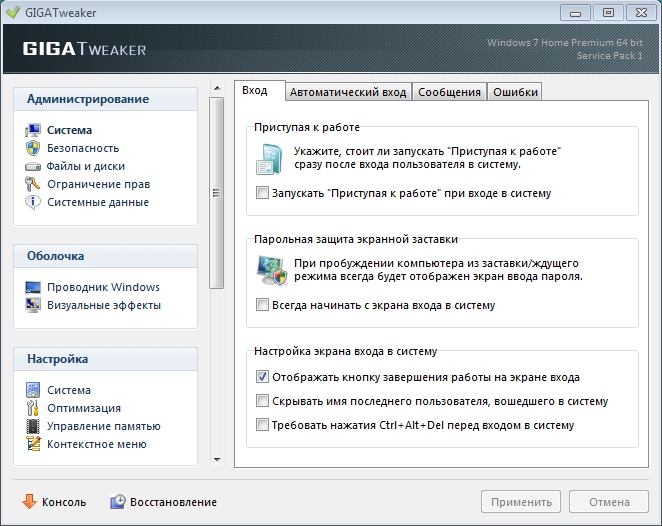Click the Безопасность shield icon
Viewport: 662px width, 526px height.
[x=32, y=148]
